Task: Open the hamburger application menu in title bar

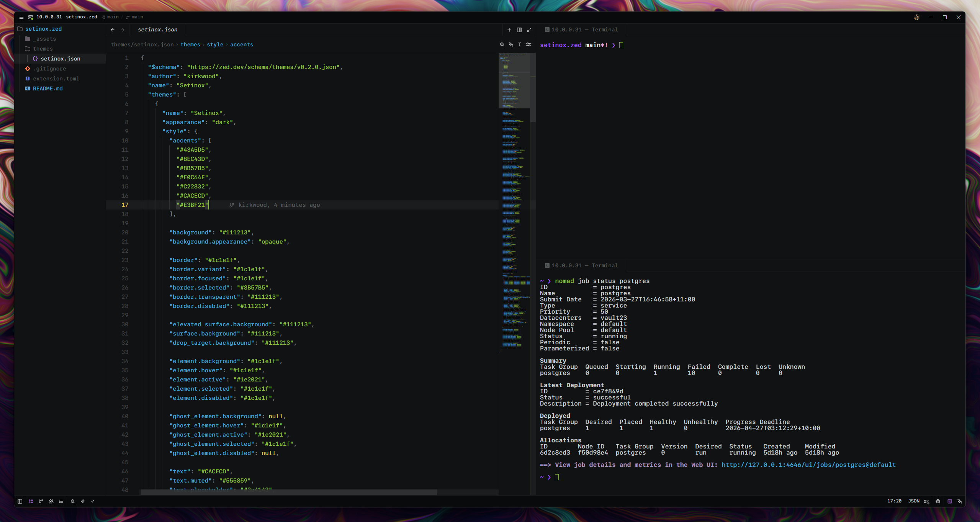Action: tap(21, 17)
